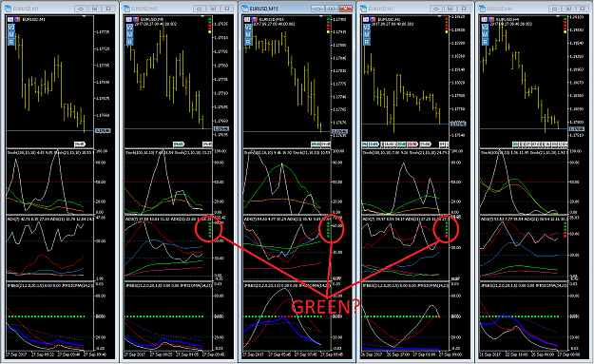Image resolution: width=594 pixels, height=364 pixels.
Task: Click the V2 button in the EURUSD,H4 chart
Action: click(486, 28)
